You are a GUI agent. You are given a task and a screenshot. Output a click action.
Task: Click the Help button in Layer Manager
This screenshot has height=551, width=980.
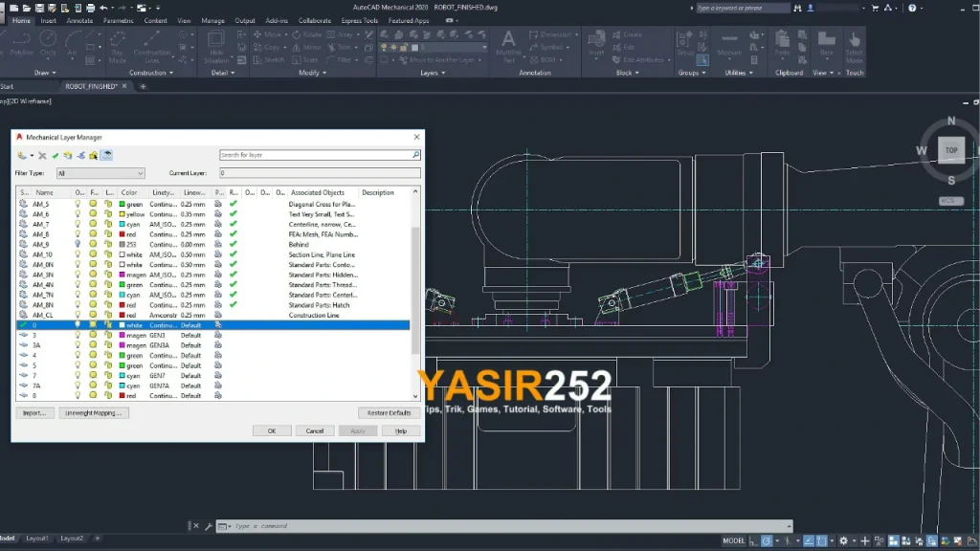tap(401, 431)
